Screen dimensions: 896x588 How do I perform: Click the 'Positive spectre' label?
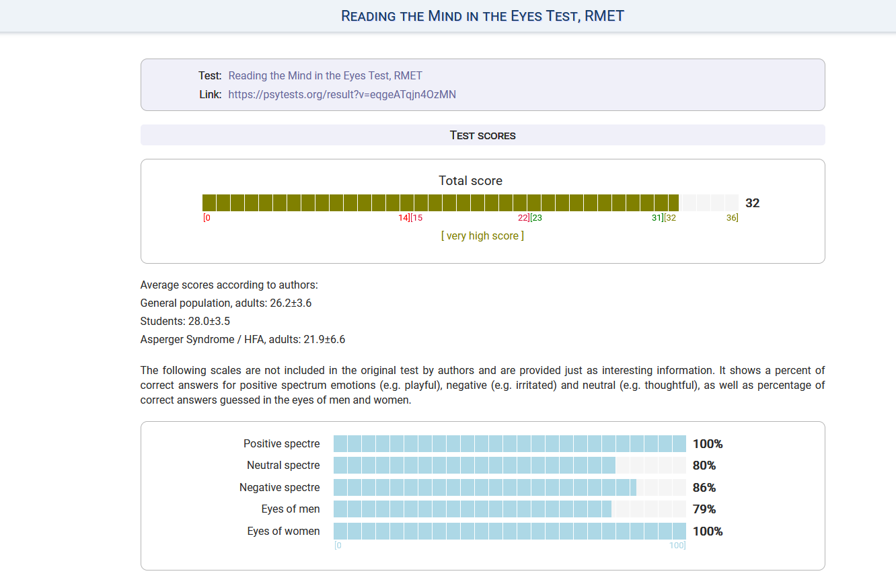tap(282, 444)
